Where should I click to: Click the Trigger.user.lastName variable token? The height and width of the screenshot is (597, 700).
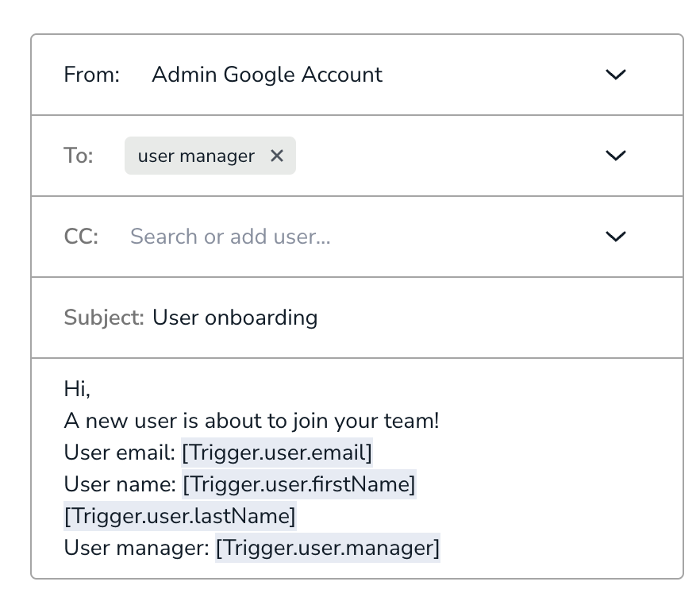pyautogui.click(x=180, y=516)
